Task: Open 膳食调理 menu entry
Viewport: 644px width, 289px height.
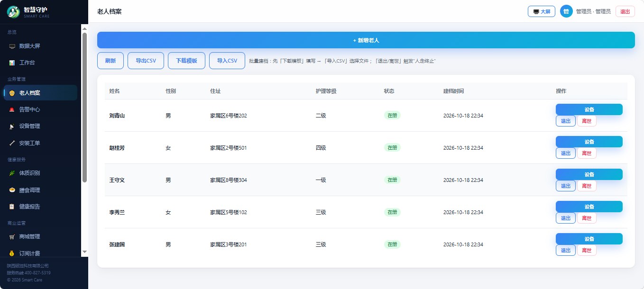Action: pos(40,190)
